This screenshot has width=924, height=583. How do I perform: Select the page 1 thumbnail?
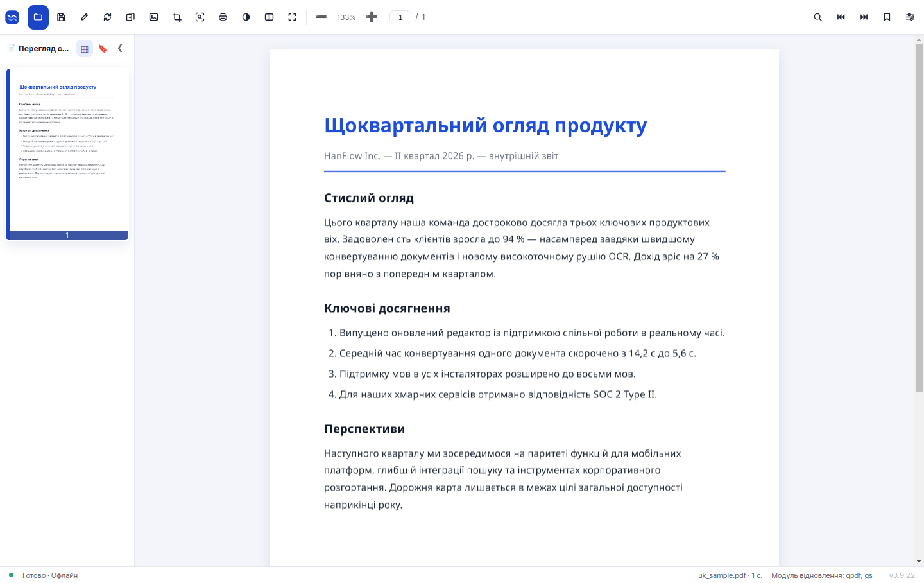[67, 154]
